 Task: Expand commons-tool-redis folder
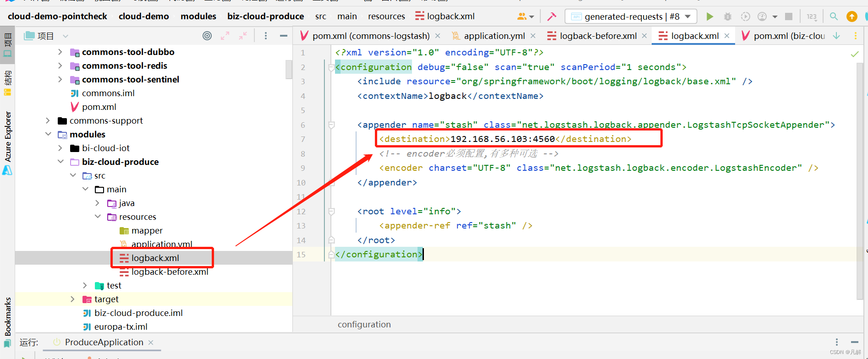point(60,65)
